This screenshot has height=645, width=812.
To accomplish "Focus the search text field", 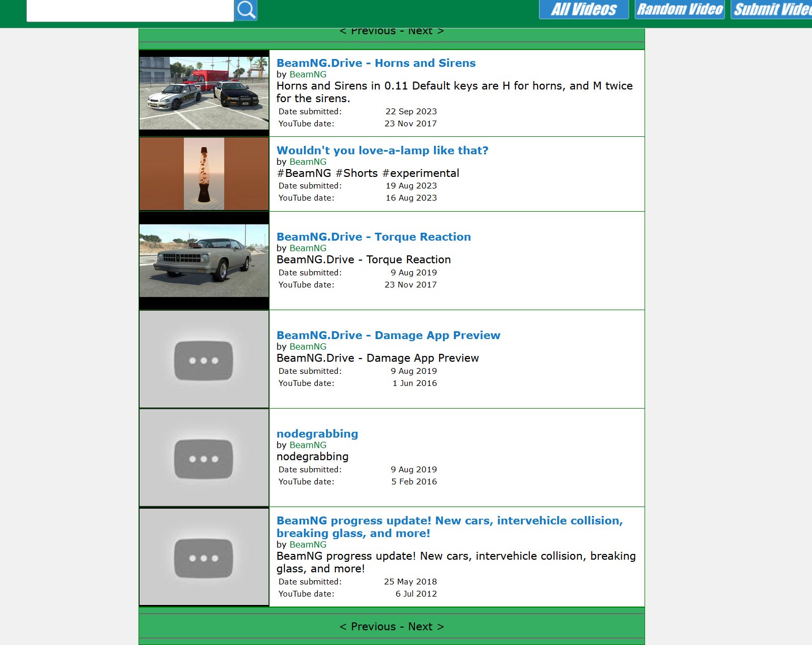I will (x=130, y=10).
